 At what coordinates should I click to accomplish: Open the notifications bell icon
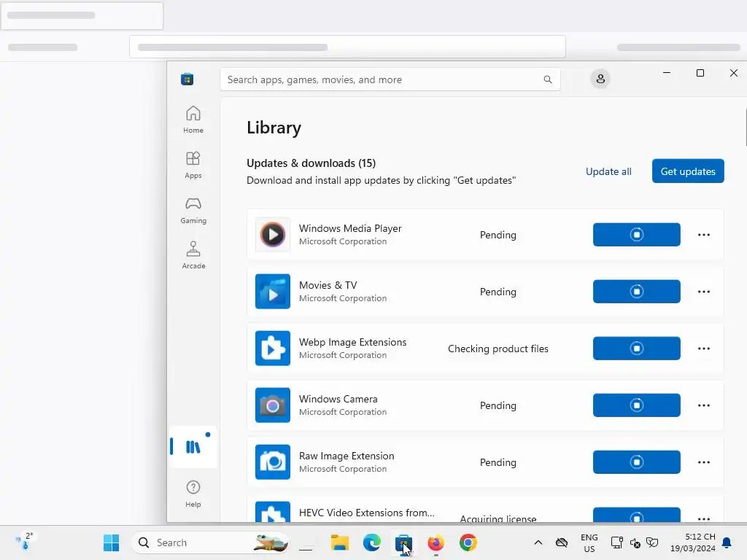click(x=727, y=542)
